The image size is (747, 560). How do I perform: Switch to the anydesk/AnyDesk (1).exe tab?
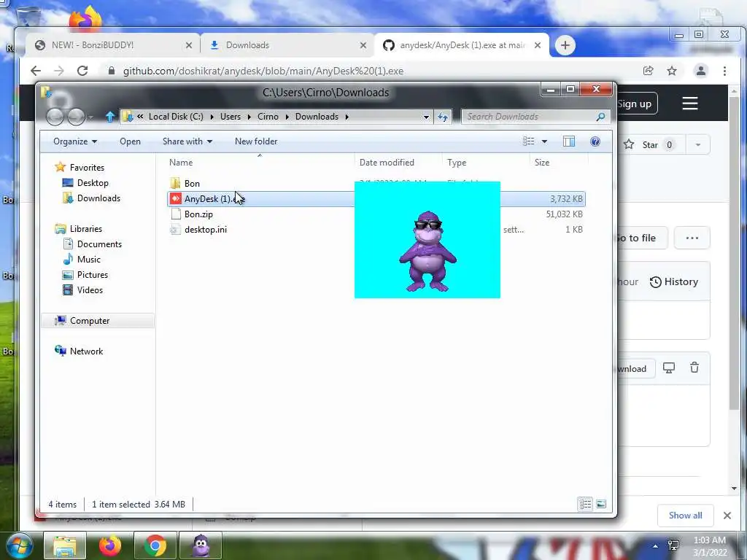click(x=462, y=45)
